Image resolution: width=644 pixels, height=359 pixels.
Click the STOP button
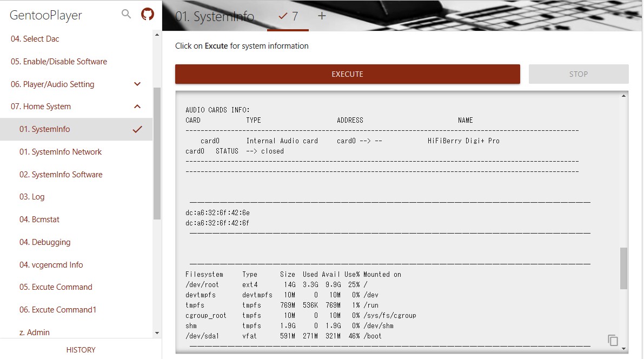click(578, 74)
